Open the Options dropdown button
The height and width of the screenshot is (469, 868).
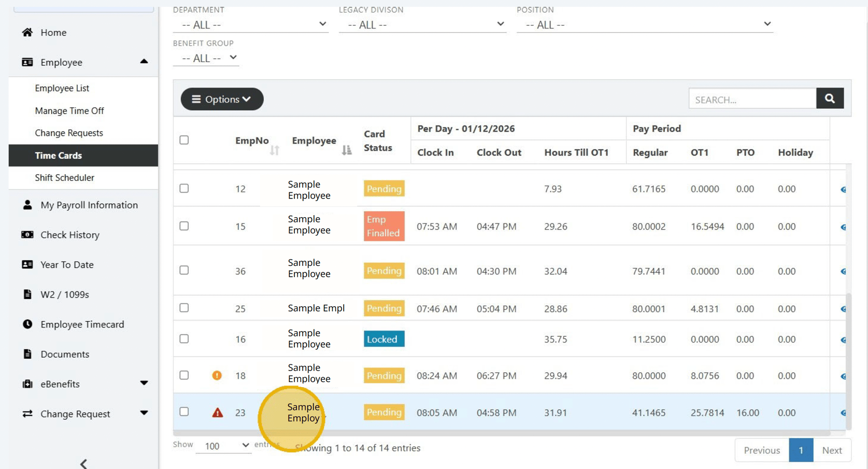222,99
